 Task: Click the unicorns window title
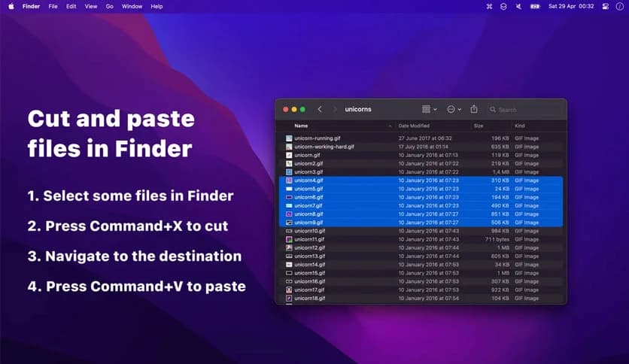pos(358,109)
